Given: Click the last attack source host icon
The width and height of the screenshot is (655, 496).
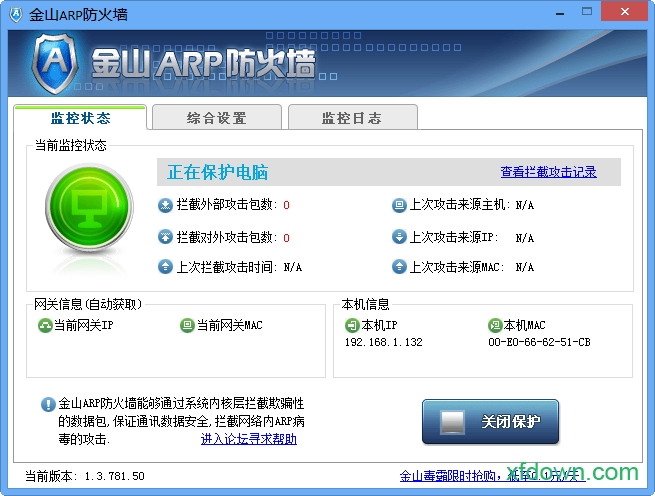Looking at the screenshot, I should pos(399,205).
